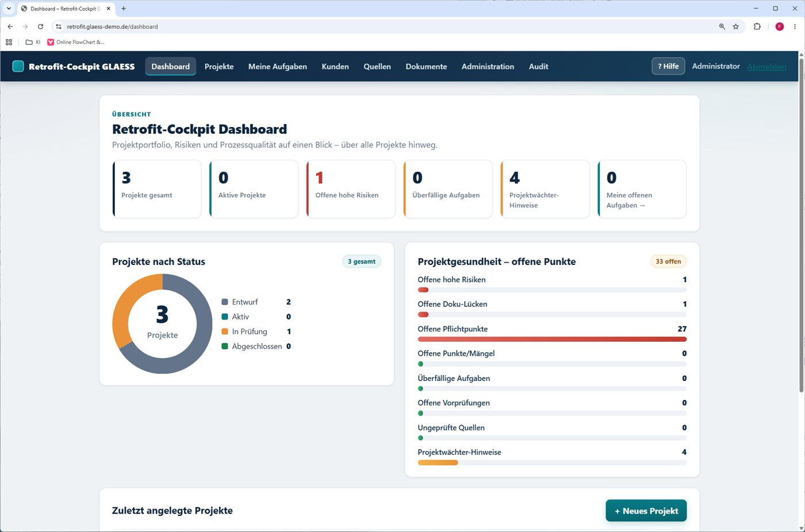The height and width of the screenshot is (532, 805).
Task: Click the 3 gesamt badge
Action: 362,261
